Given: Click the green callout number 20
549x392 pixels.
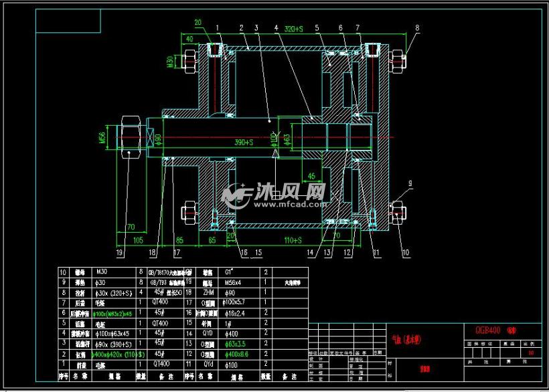Looking at the screenshot, I should click(198, 22).
